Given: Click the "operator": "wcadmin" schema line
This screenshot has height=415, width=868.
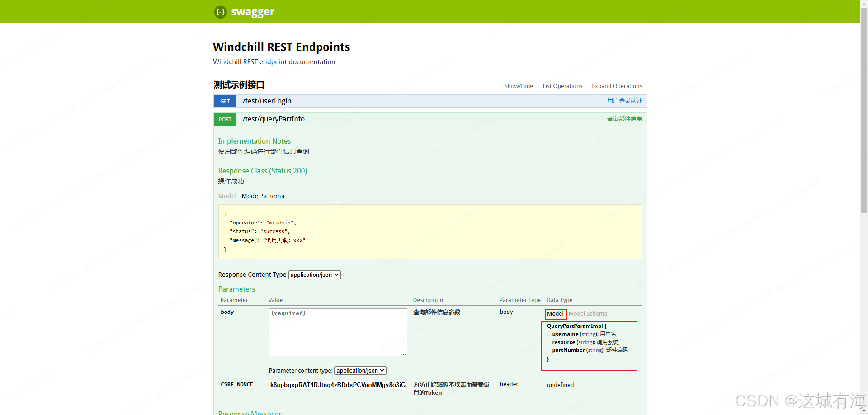Looking at the screenshot, I should click(x=263, y=223).
